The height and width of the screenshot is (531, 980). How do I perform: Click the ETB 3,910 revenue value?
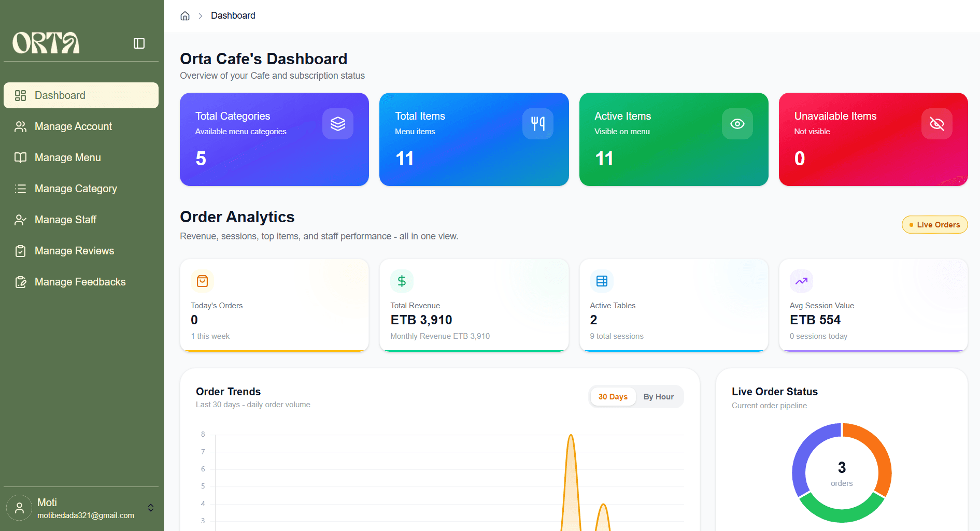pyautogui.click(x=421, y=320)
